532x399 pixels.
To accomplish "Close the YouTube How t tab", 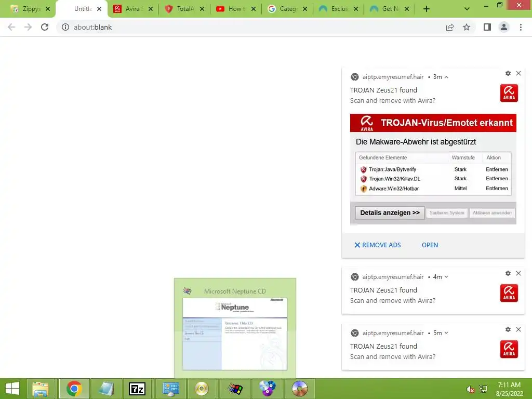I will tap(254, 9).
